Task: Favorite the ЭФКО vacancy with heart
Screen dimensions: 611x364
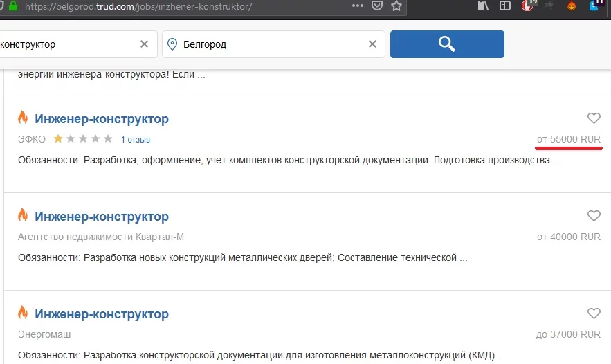Action: [594, 118]
